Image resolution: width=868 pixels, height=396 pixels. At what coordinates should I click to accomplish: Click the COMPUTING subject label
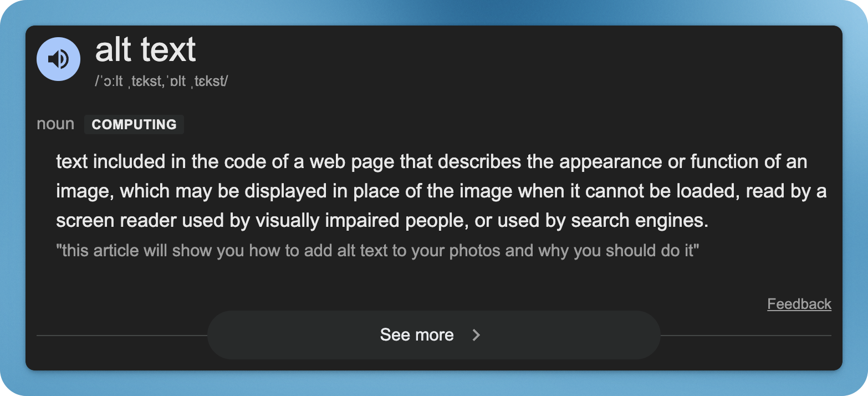click(x=134, y=124)
